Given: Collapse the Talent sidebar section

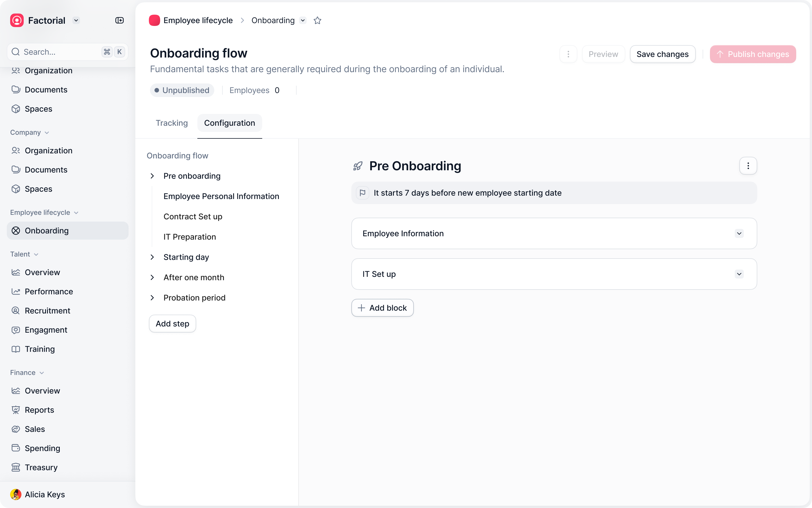Looking at the screenshot, I should (x=36, y=254).
